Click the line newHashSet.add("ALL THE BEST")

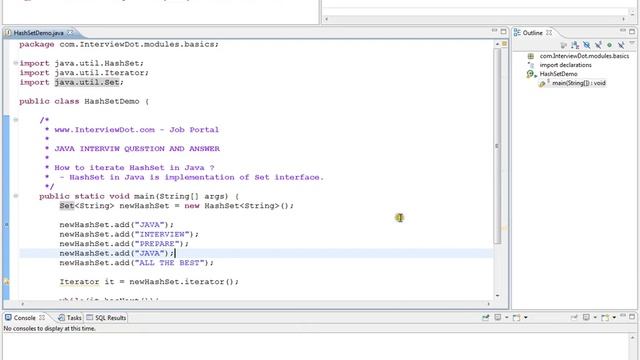click(x=137, y=262)
